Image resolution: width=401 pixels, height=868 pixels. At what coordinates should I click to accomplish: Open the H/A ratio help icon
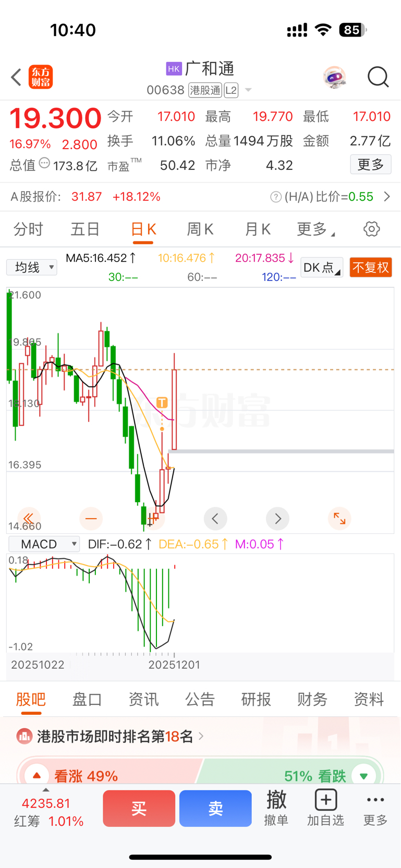(276, 197)
